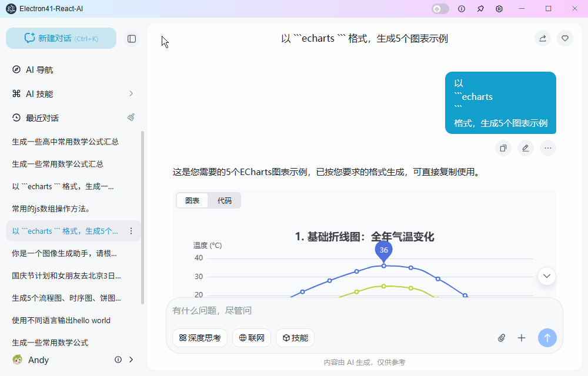Open settings gear in title bar
588x376 pixels.
click(499, 9)
